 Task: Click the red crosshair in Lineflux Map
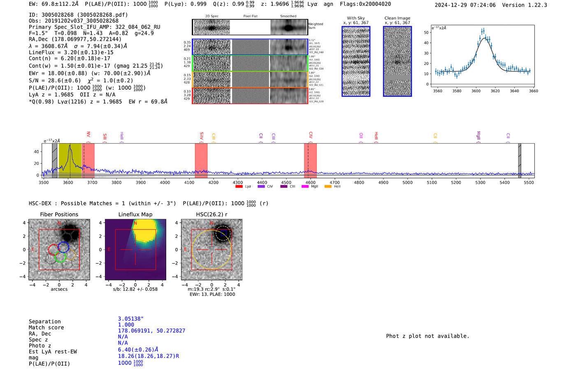[x=135, y=250]
